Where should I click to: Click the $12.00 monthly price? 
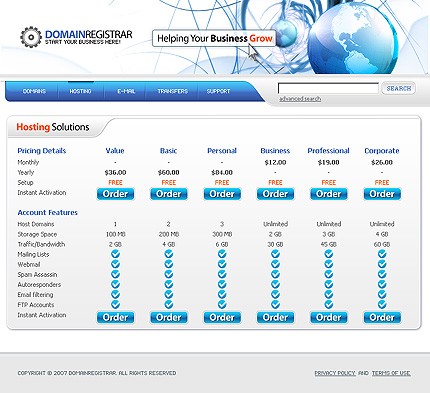[x=275, y=162]
